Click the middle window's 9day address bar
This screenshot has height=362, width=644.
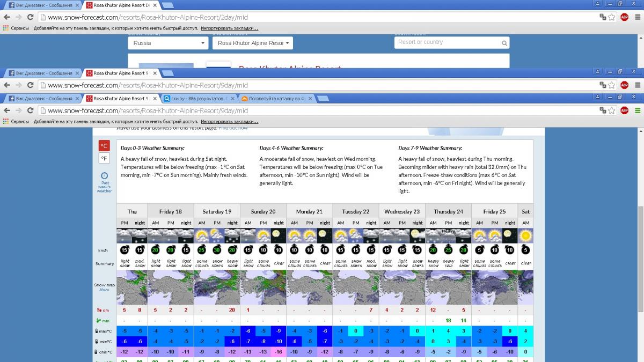point(148,85)
